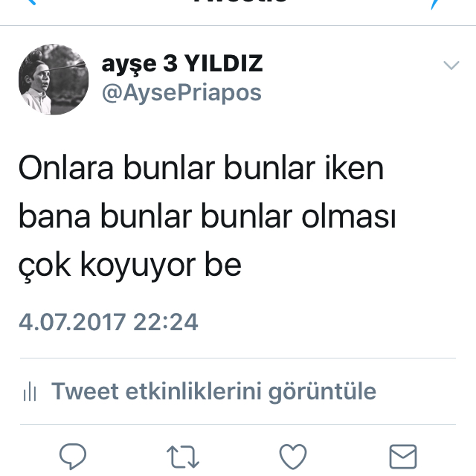Tap tweet line 'çok koyuyor be'
Viewport: 476px width, 476px height.
(130, 266)
